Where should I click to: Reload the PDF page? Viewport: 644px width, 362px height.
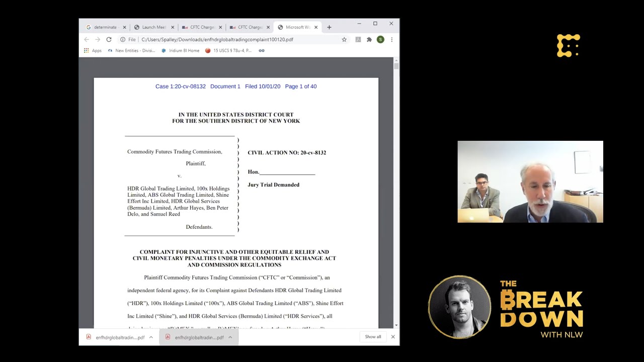[109, 39]
